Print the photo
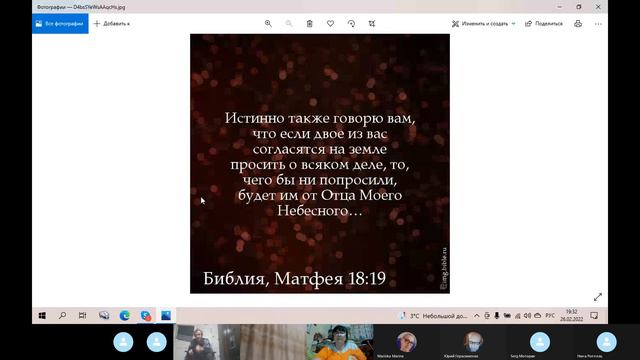 pos(578,24)
